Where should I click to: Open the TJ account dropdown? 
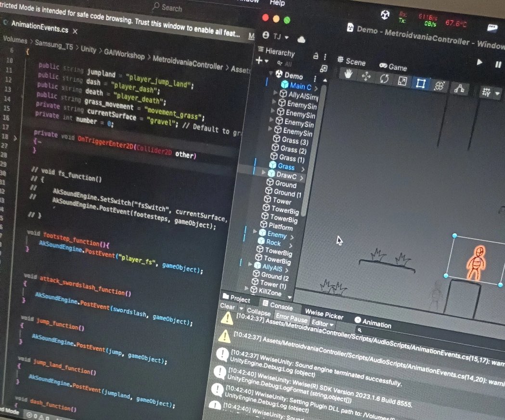(x=276, y=36)
